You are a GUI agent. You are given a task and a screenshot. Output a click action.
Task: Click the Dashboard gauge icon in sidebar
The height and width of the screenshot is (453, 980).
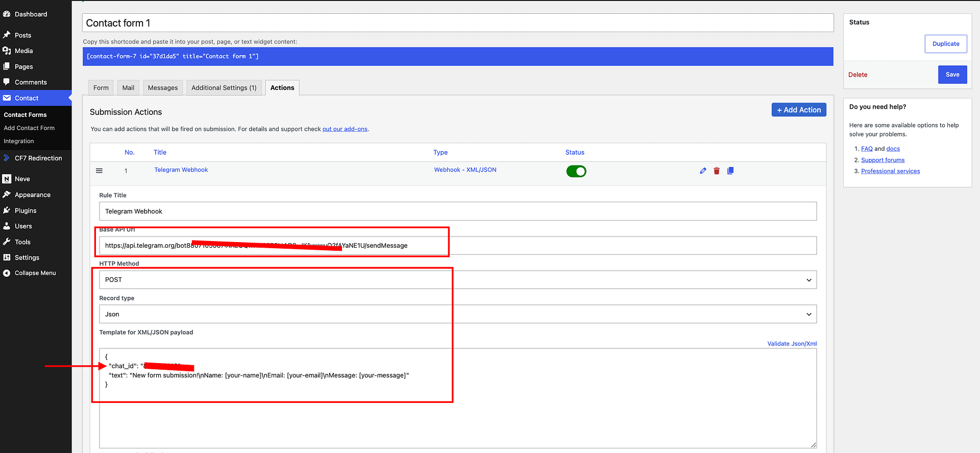point(7,14)
